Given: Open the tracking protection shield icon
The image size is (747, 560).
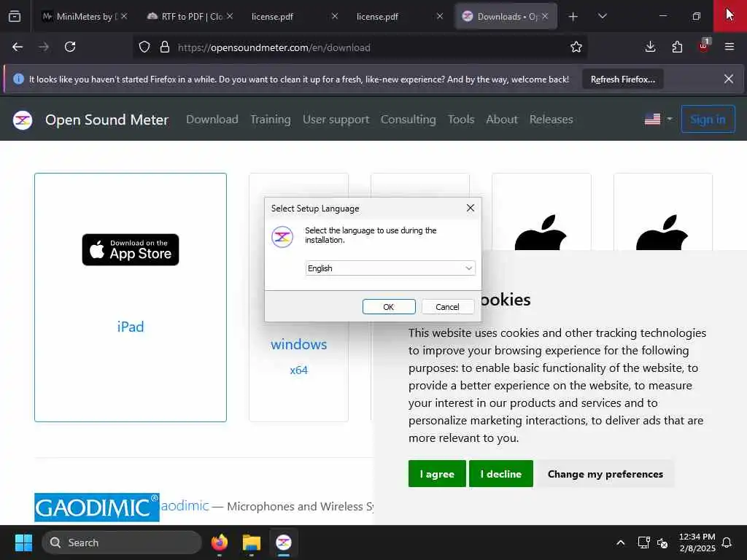Looking at the screenshot, I should (144, 47).
